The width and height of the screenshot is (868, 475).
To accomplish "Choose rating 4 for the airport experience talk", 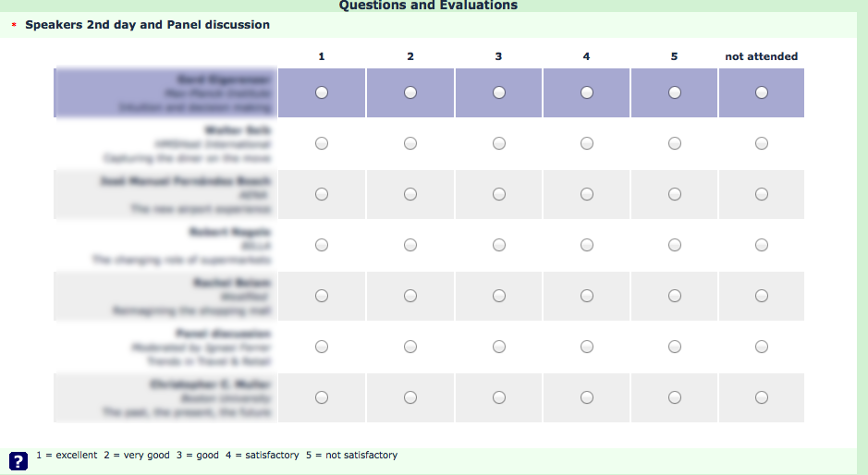I will coord(587,194).
